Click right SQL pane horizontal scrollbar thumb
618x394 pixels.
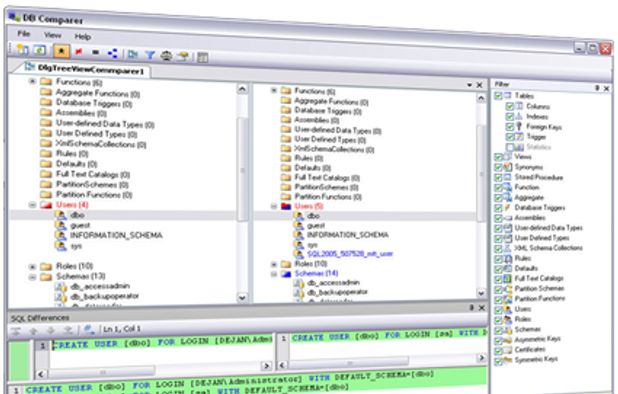pyautogui.click(x=349, y=363)
